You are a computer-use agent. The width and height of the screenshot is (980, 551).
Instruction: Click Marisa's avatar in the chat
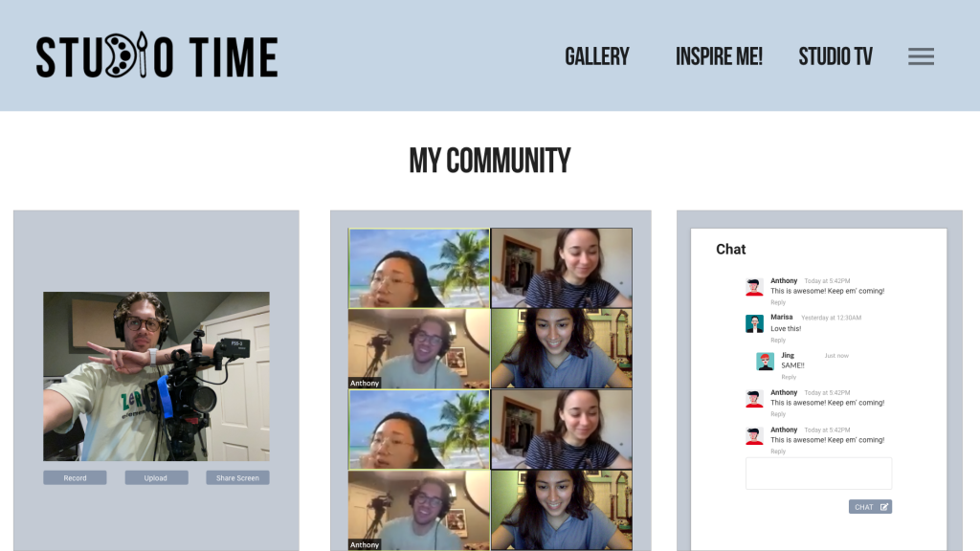pyautogui.click(x=754, y=323)
